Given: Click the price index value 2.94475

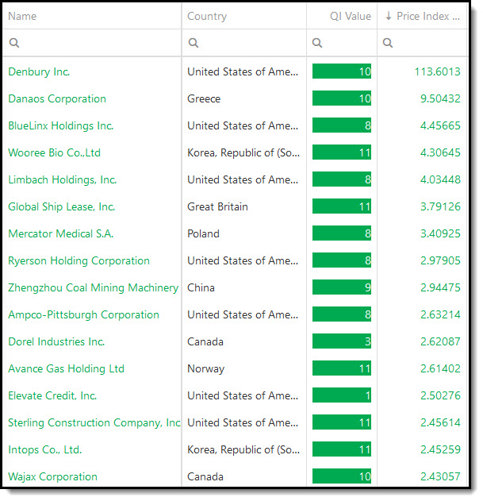Looking at the screenshot, I should [x=440, y=288].
